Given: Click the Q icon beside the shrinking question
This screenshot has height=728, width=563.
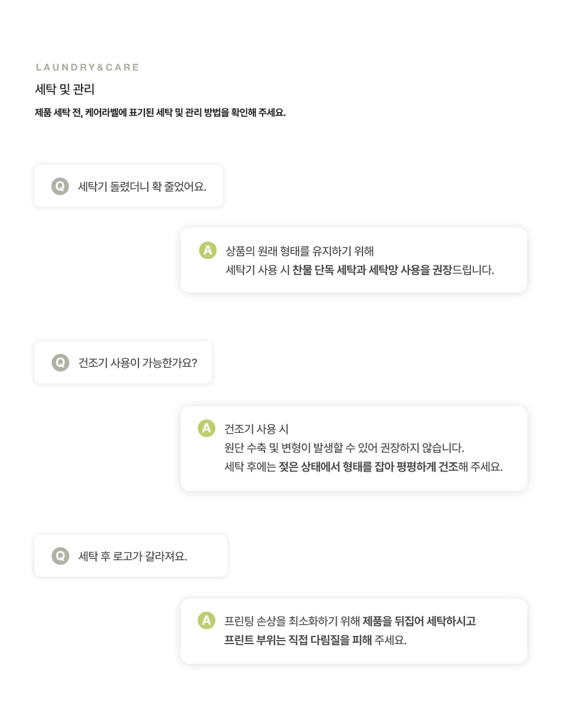Looking at the screenshot, I should [x=60, y=187].
